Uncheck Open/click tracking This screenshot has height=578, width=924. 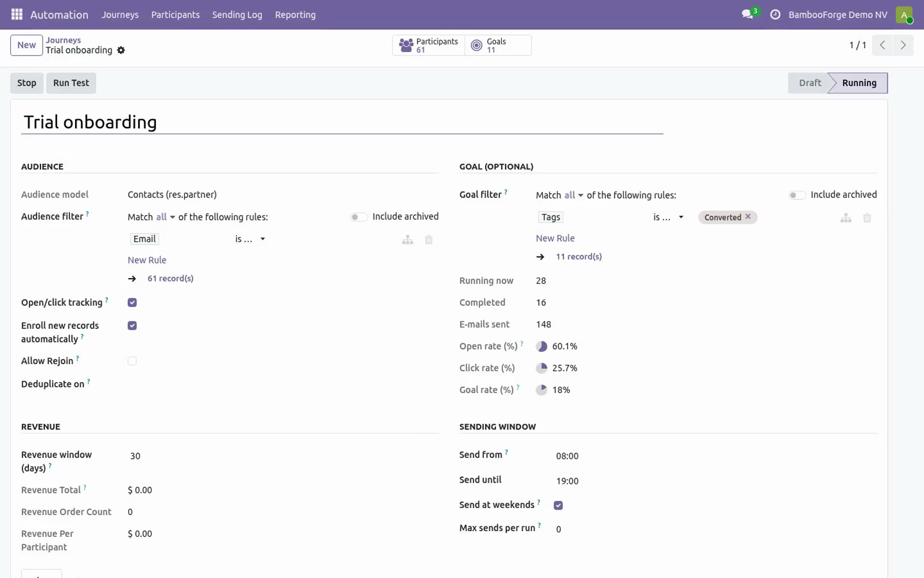point(132,302)
